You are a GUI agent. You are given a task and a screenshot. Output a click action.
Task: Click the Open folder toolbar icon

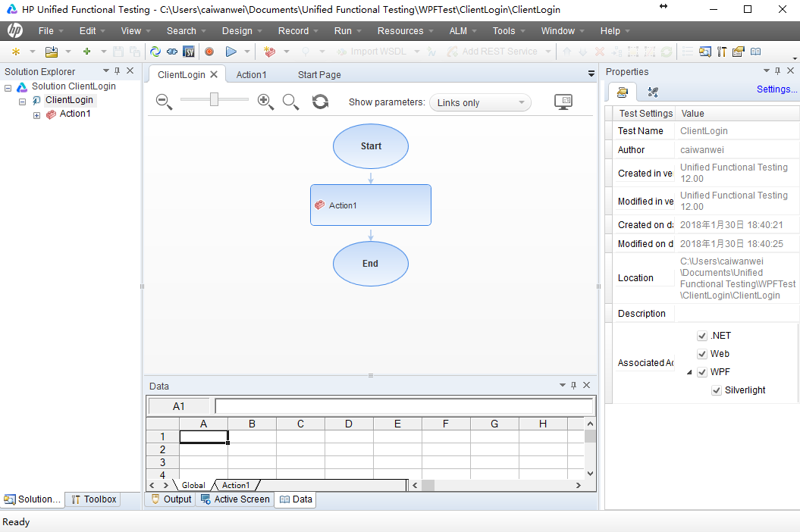point(52,52)
